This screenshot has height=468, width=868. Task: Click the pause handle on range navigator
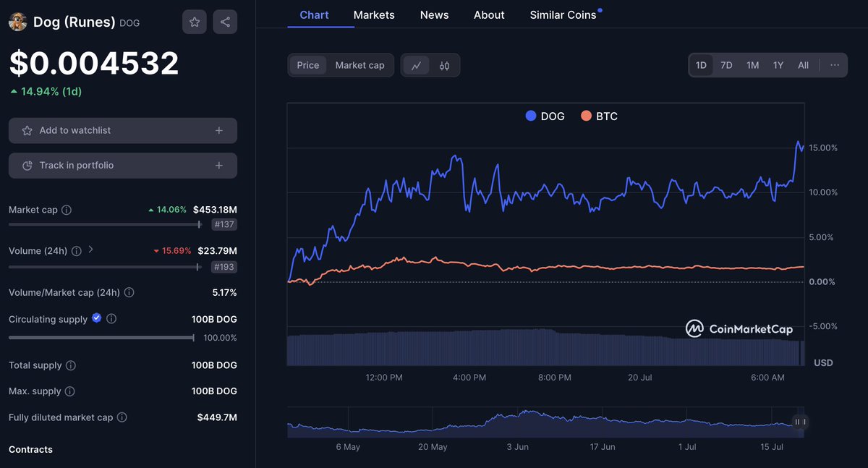click(799, 422)
